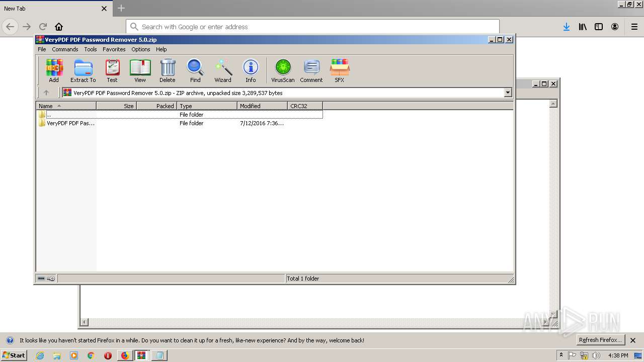Open the media player taskbar icon
This screenshot has width=644, height=362.
coord(74,355)
